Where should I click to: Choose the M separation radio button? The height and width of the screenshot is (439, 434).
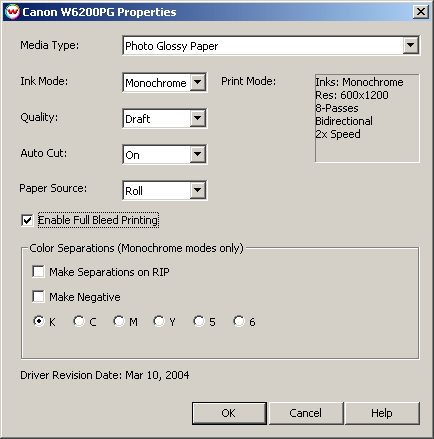pyautogui.click(x=119, y=321)
